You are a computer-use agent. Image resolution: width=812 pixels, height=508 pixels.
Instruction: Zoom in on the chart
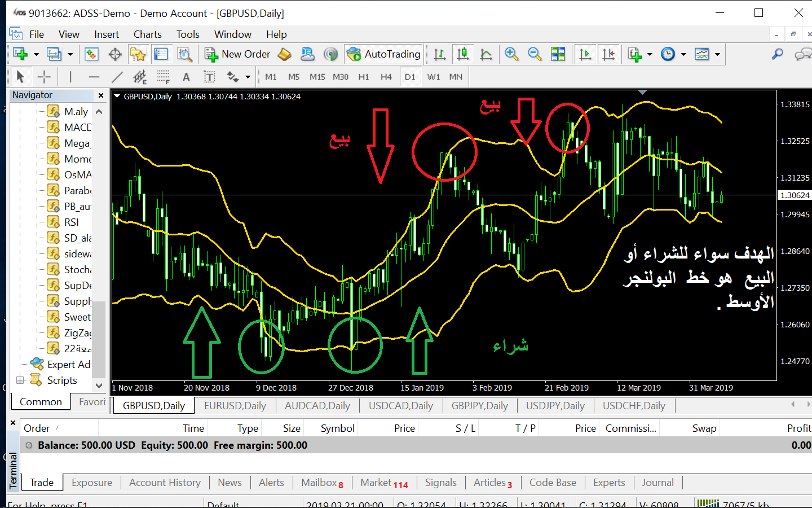pyautogui.click(x=511, y=54)
